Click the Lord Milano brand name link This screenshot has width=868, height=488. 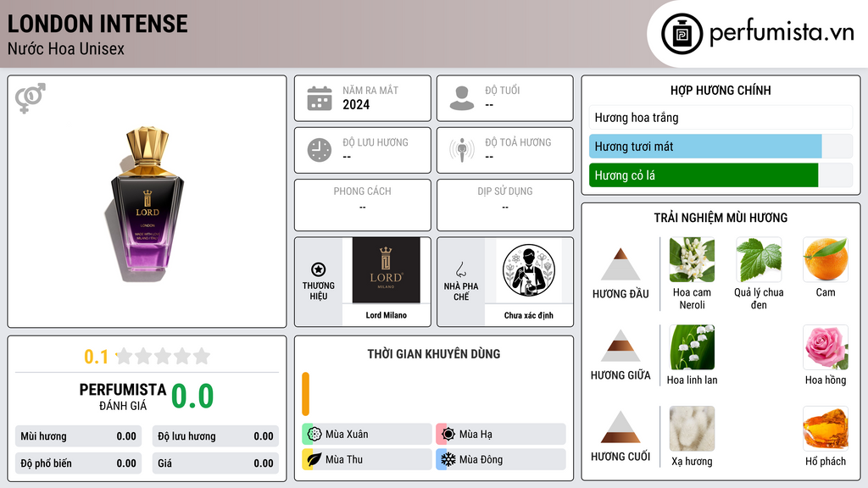(x=386, y=315)
